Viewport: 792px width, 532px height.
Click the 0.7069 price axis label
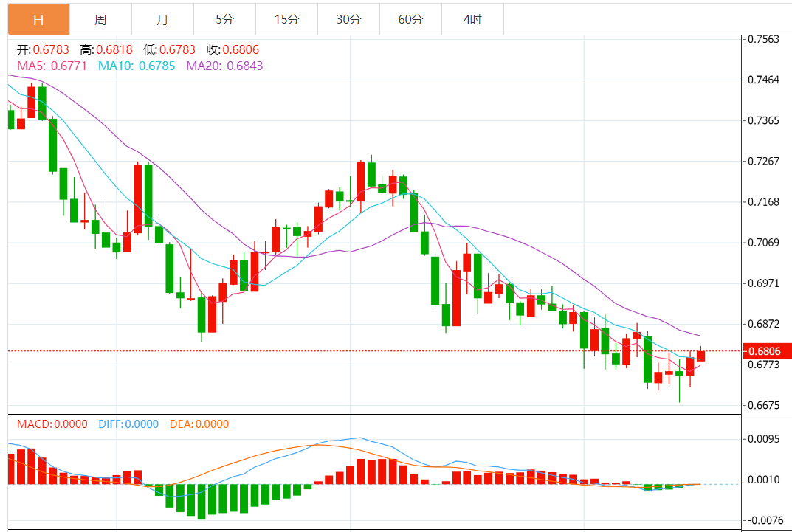pos(764,243)
